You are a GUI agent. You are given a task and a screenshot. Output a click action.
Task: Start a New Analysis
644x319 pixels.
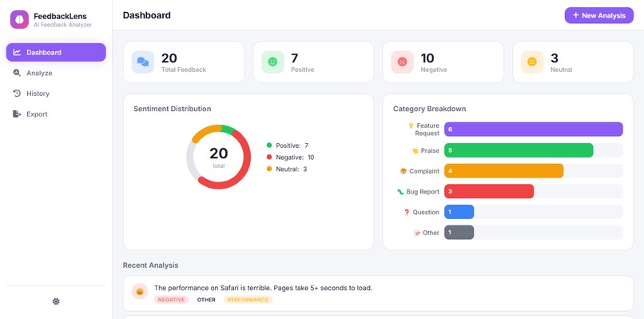(598, 15)
